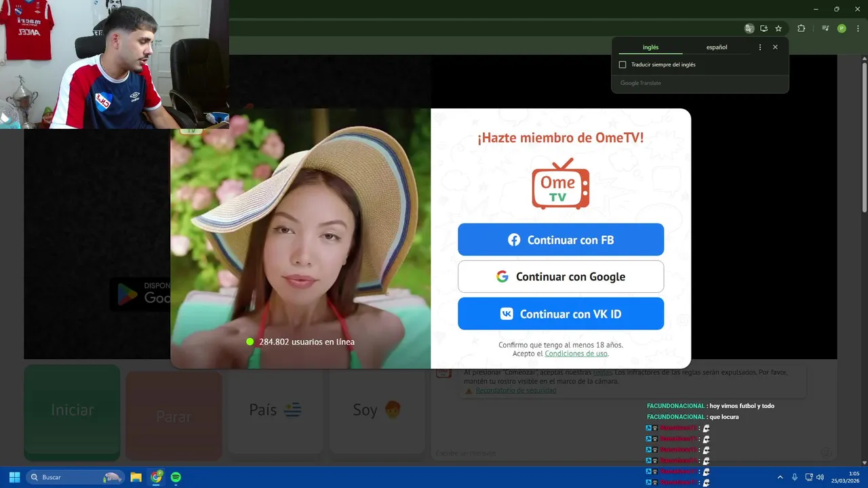The width and height of the screenshot is (868, 488).
Task: Click the network tray icon
Action: tap(809, 477)
